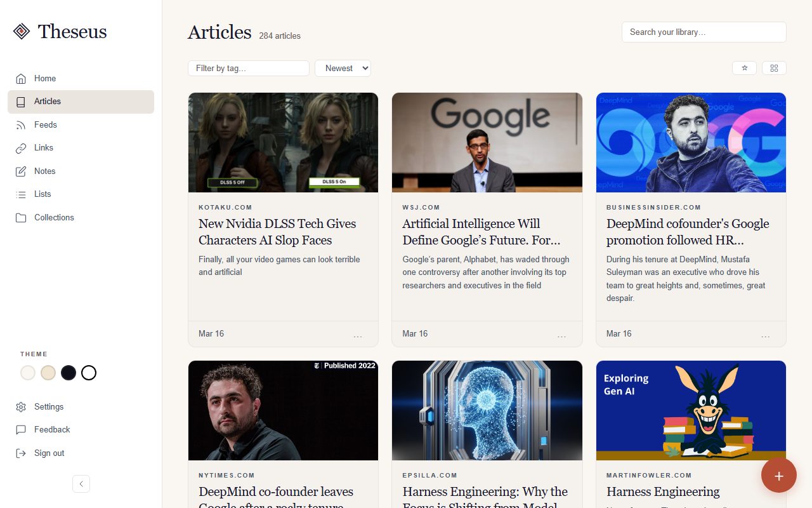Select the white black-outlined theme swatch

[x=89, y=373]
